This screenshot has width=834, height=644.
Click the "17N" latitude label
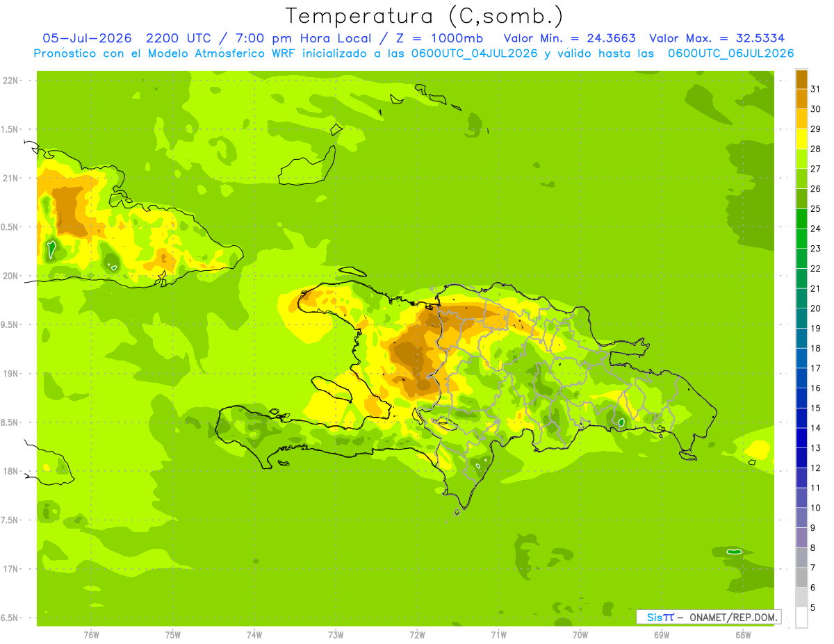click(x=10, y=569)
